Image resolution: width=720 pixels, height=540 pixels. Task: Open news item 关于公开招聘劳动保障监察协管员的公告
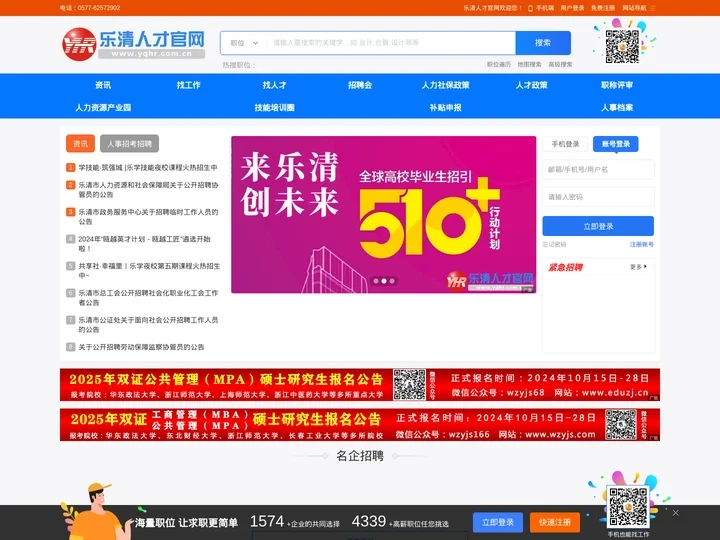[x=141, y=347]
